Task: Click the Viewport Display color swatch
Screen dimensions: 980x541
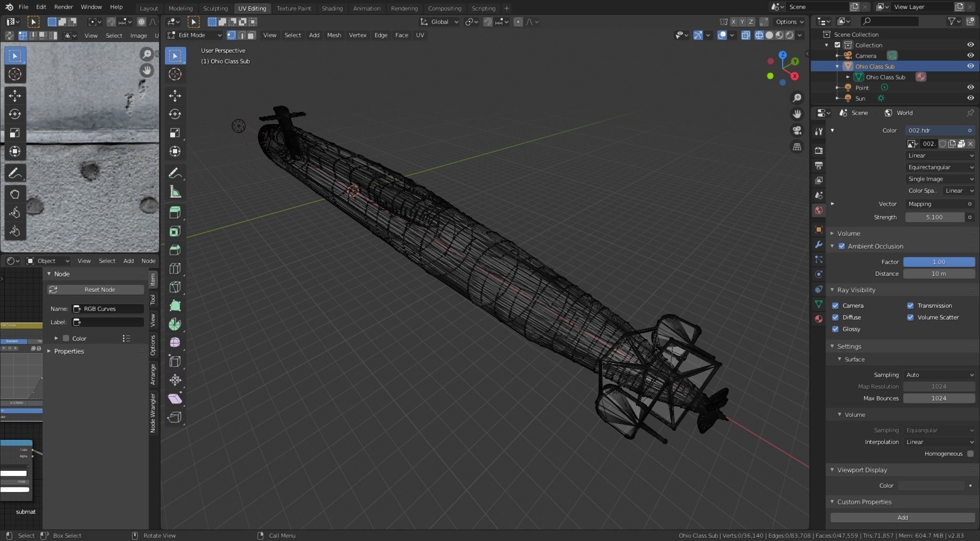Action: coord(931,486)
